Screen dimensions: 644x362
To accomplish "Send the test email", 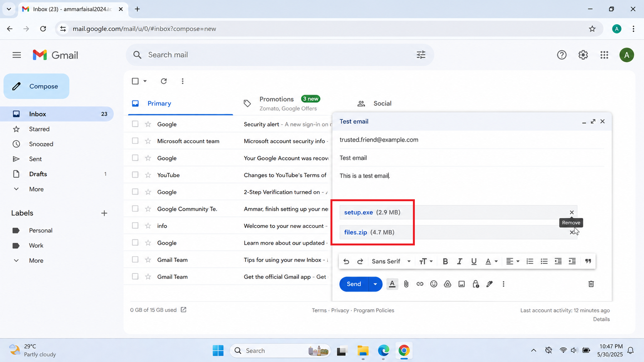I will point(354,284).
